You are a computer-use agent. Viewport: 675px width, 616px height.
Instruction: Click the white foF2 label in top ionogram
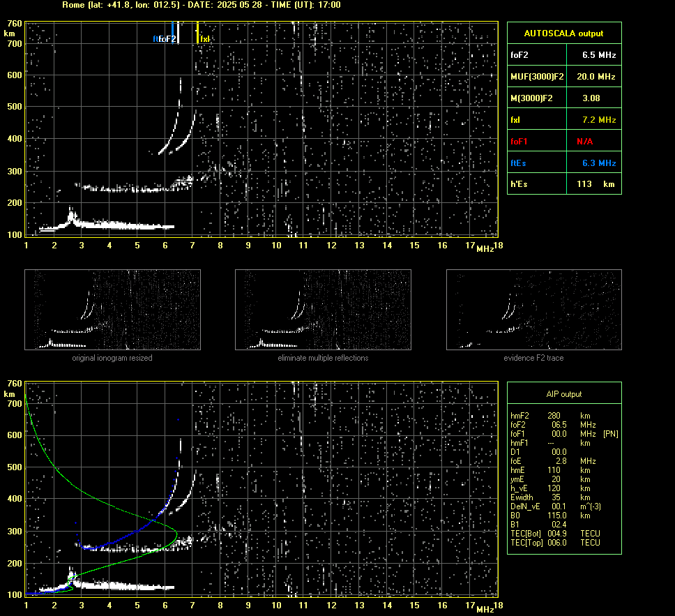[x=167, y=39]
